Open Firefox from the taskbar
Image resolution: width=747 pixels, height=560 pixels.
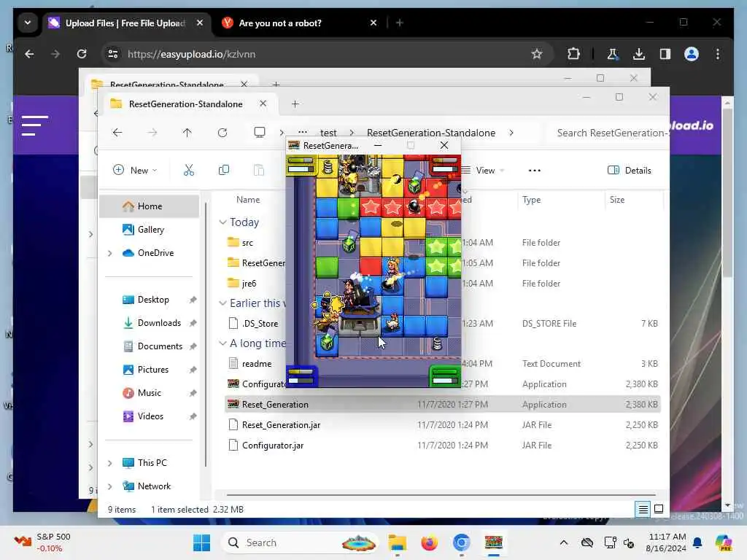click(429, 542)
